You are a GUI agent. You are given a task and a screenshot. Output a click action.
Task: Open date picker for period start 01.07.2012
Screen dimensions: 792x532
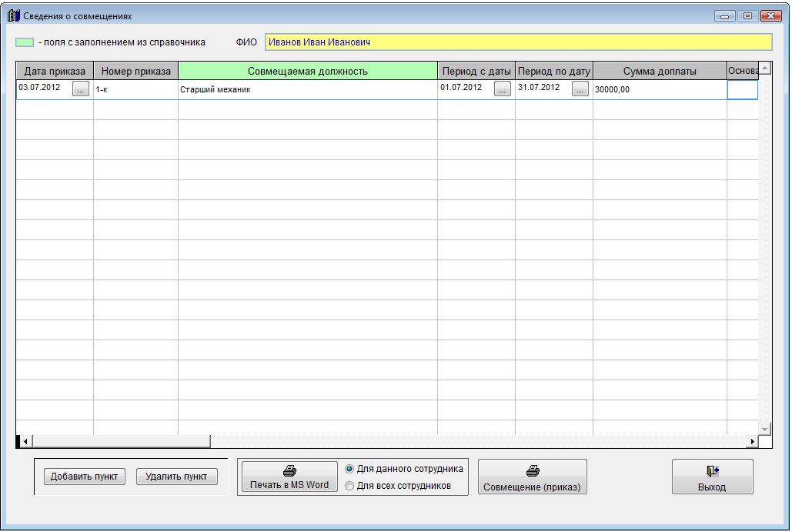[x=502, y=89]
